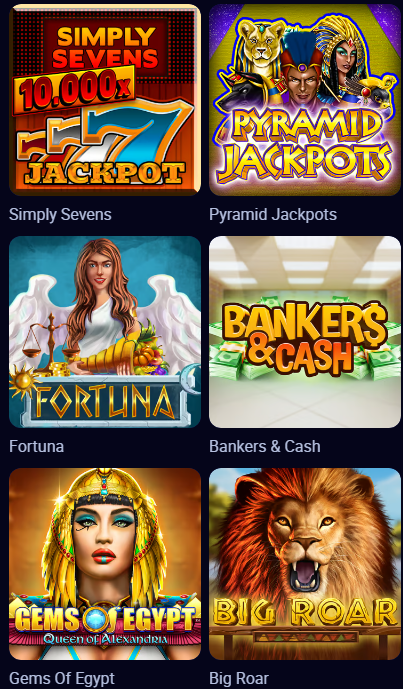Click the Big Roar golden logo text
The width and height of the screenshot is (403, 689).
point(305,612)
